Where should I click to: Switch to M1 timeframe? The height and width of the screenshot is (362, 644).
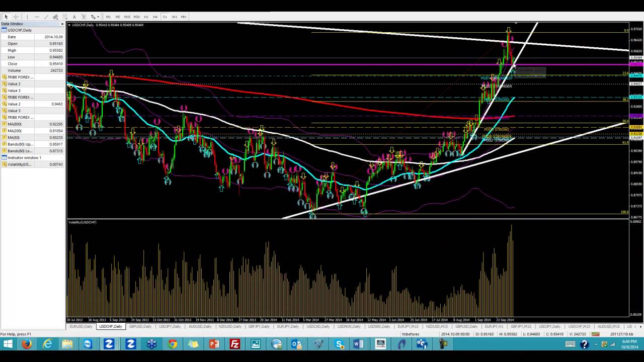(x=108, y=17)
